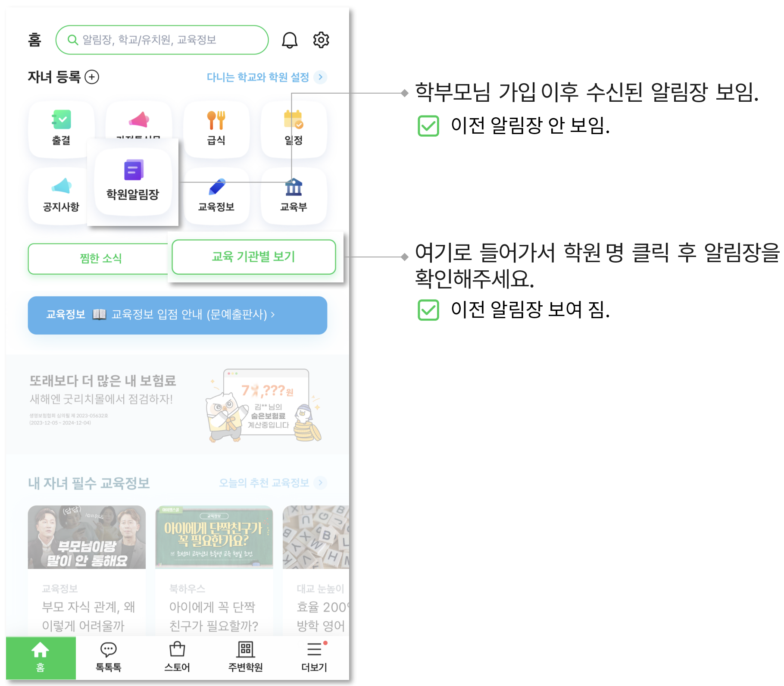The height and width of the screenshot is (686, 784).
Task: Click the 찜한 소식 button
Action: pyautogui.click(x=100, y=258)
